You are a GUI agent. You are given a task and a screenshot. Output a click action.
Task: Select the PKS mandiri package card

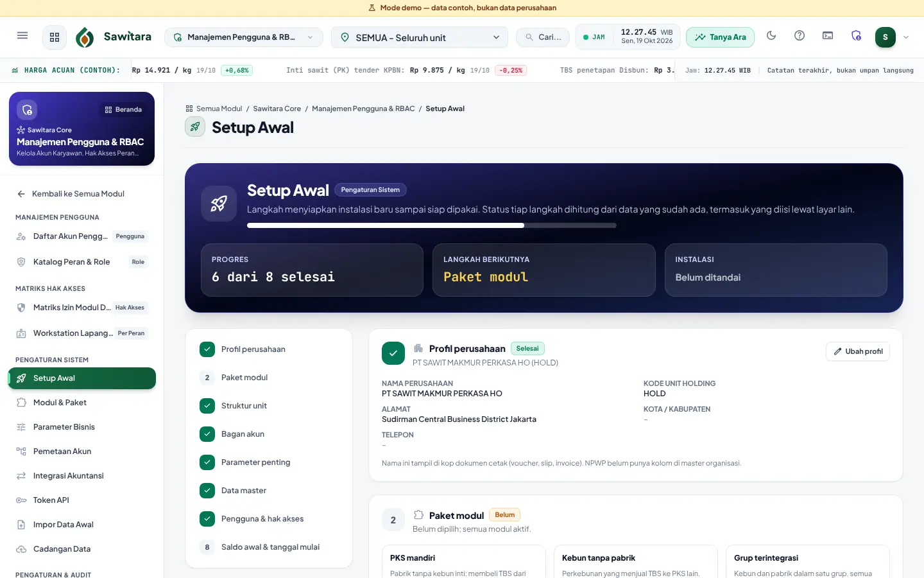tap(463, 562)
